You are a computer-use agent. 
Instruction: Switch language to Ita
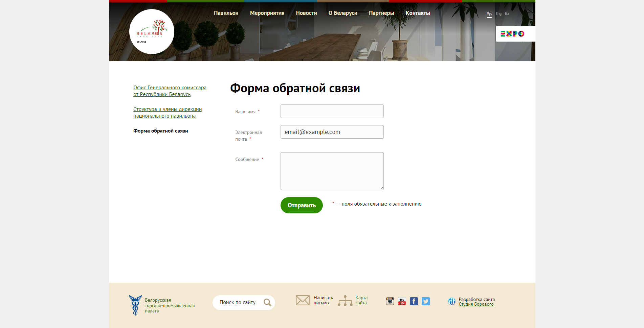point(507,14)
